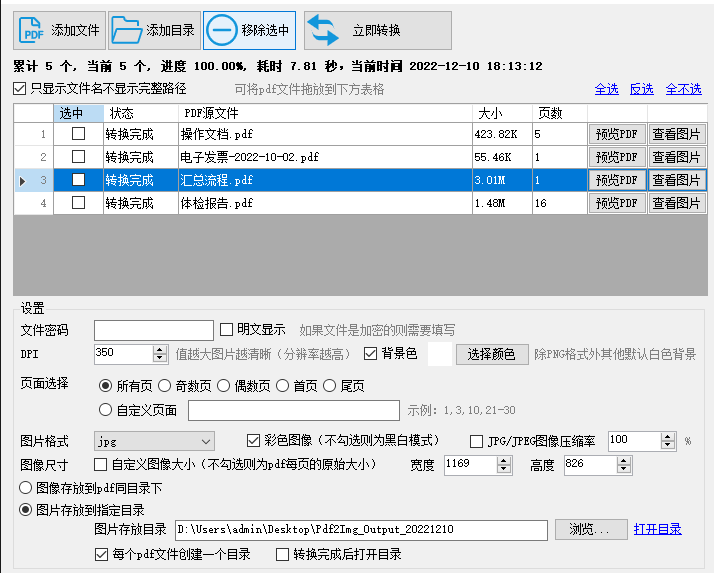Click 全选 link
This screenshot has height=573, width=714.
[x=607, y=89]
